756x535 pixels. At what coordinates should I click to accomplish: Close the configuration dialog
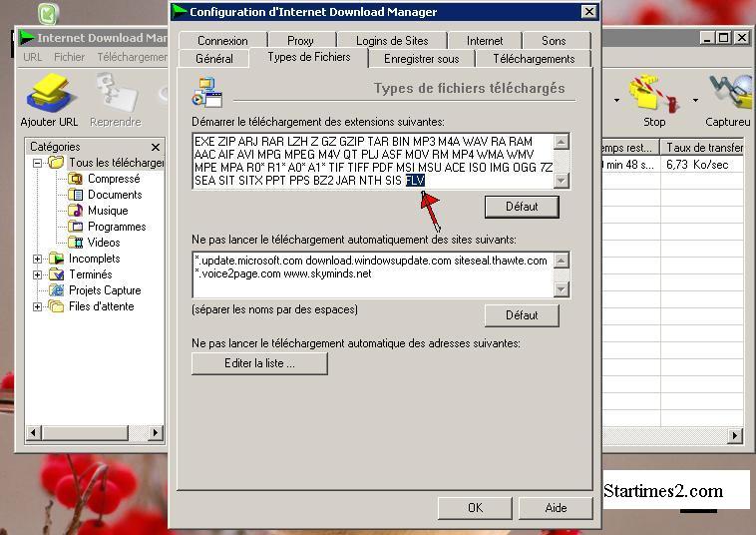pyautogui.click(x=588, y=12)
